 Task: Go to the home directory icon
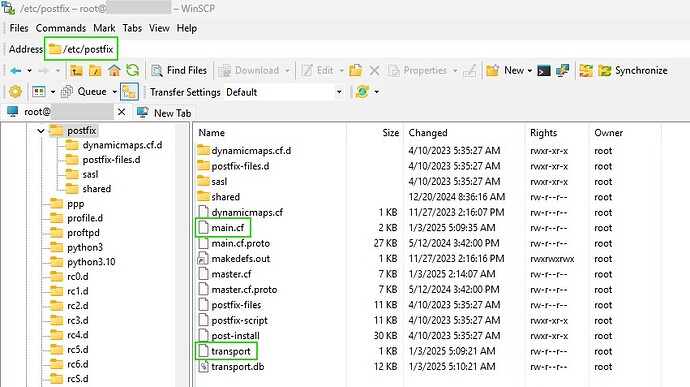(x=114, y=70)
